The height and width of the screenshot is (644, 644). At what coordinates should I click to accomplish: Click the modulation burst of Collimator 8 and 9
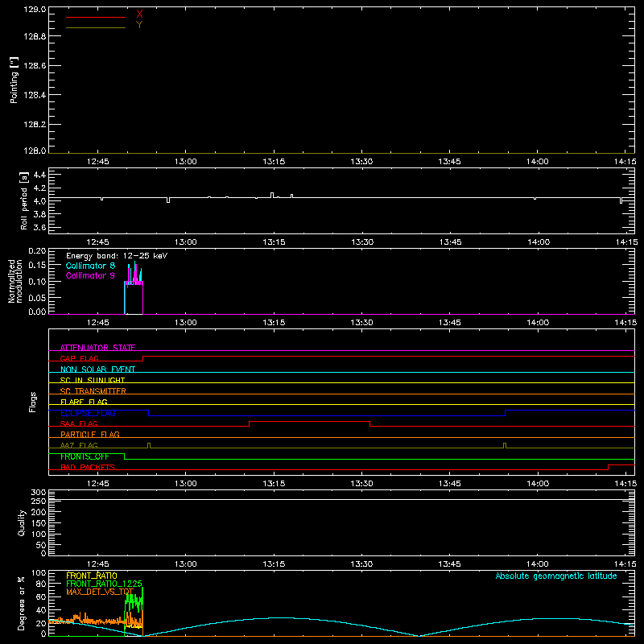point(134,287)
